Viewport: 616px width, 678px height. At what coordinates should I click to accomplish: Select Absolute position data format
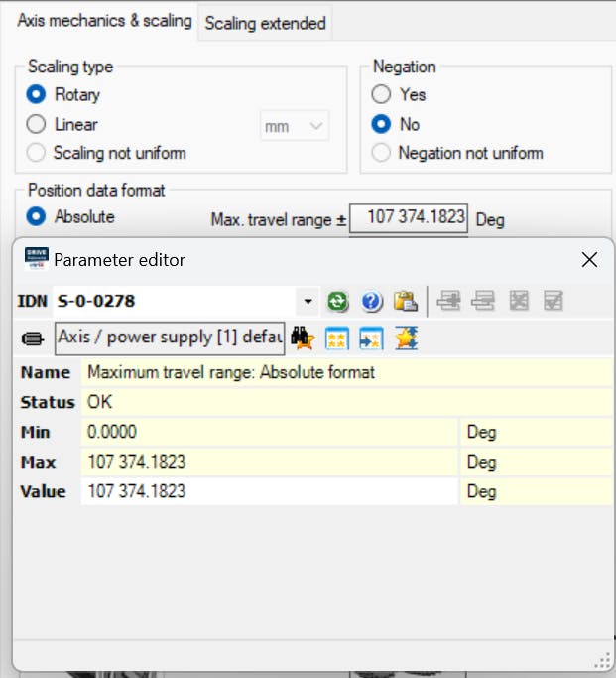click(x=37, y=216)
